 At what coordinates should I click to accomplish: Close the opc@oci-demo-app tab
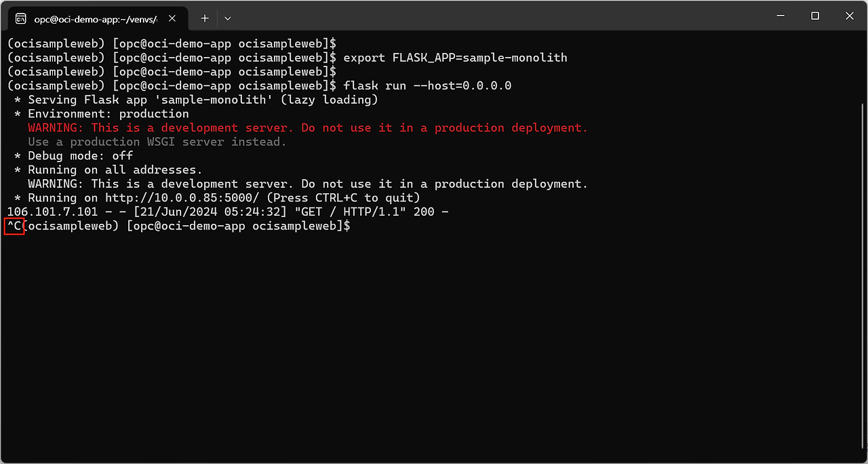[x=174, y=18]
